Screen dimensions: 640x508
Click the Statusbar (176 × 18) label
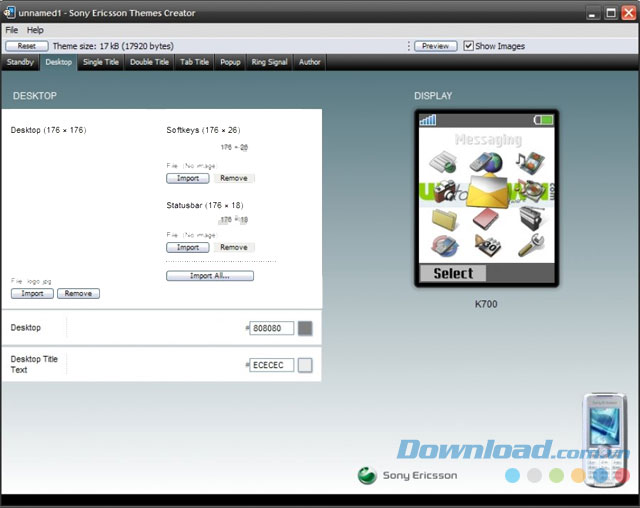pyautogui.click(x=204, y=205)
